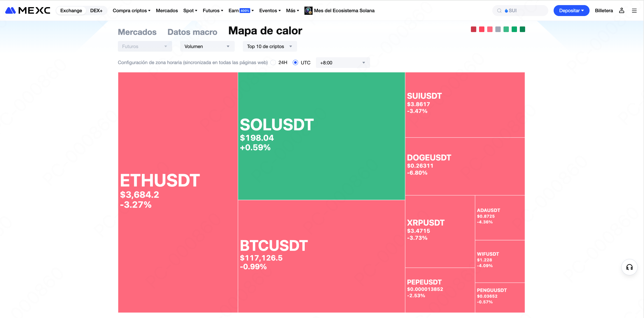
Task: Click the headset customer support icon
Action: [x=629, y=267]
